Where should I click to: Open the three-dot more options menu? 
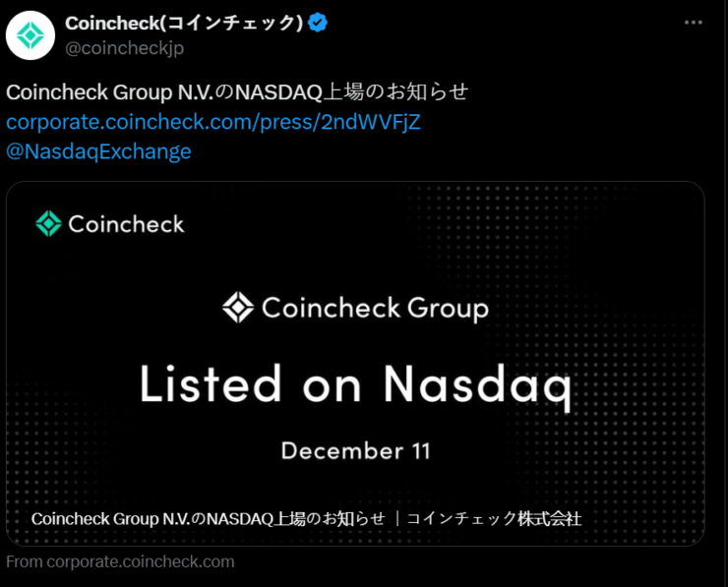coord(694,23)
